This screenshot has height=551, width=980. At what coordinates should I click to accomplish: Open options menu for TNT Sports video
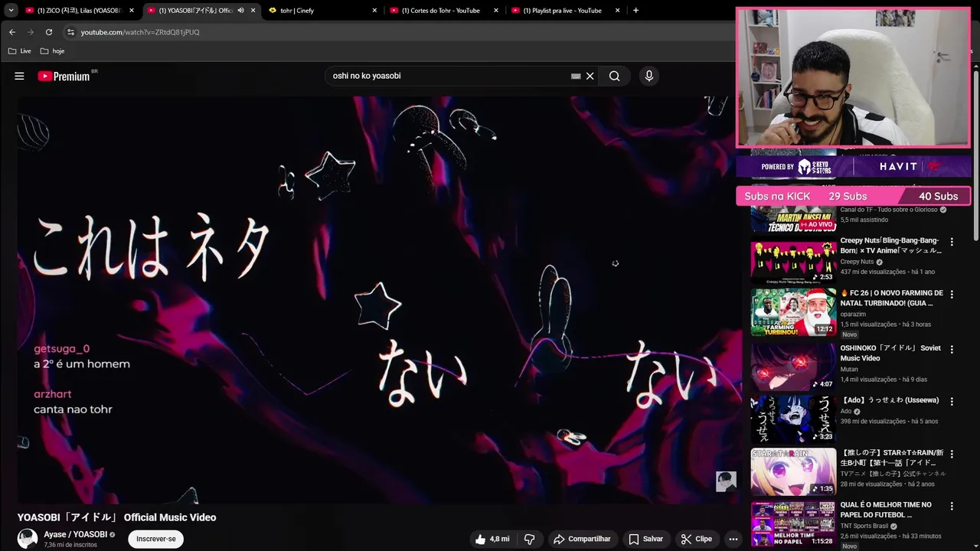952,506
